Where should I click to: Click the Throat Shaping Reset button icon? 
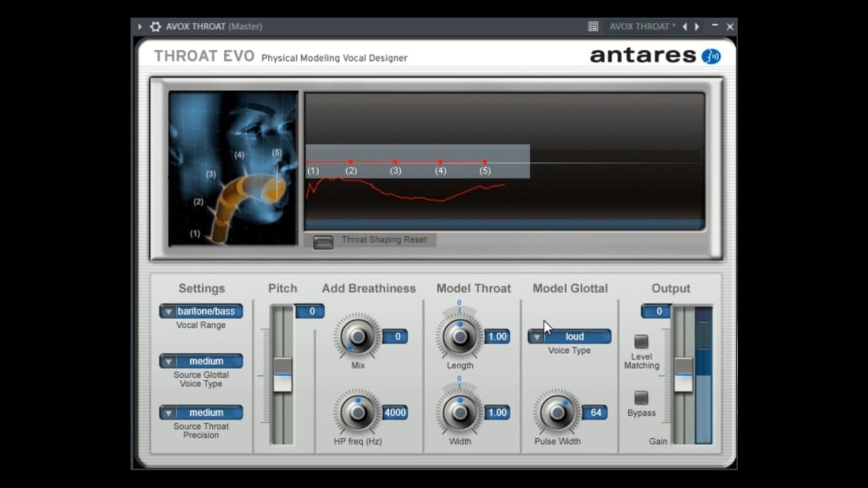tap(323, 241)
